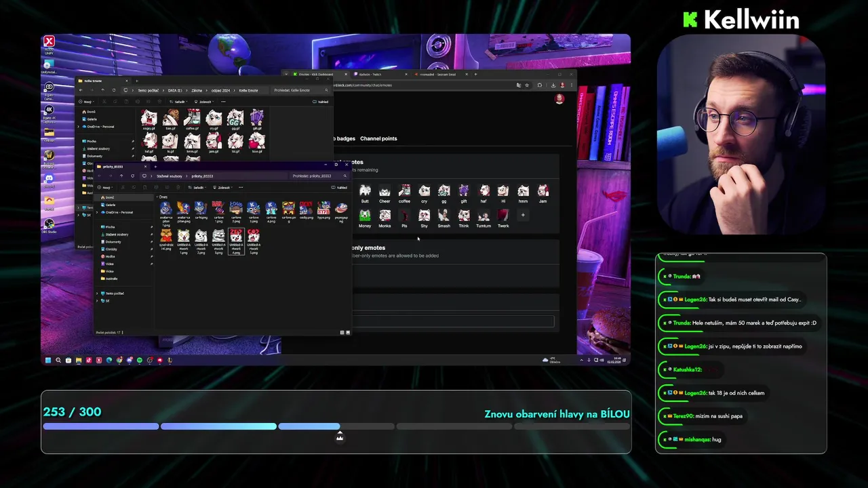Expand Síť in přílohy_85553 sidebar
The width and height of the screenshot is (868, 488).
[97, 300]
